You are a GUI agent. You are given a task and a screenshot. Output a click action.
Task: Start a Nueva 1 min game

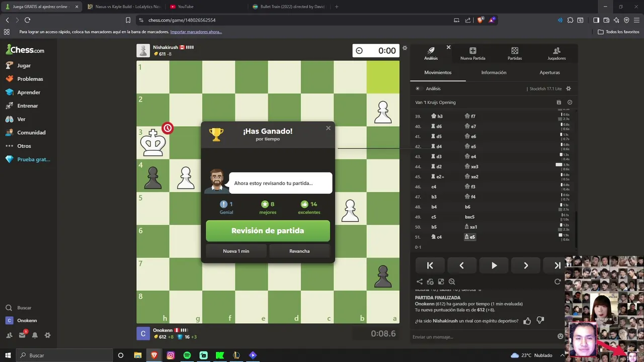236,251
